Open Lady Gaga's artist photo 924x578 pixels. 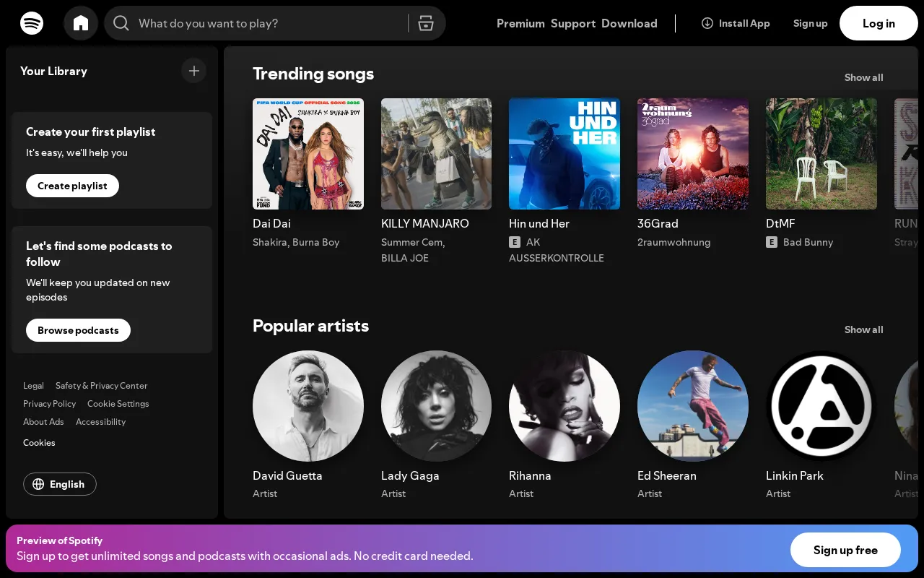coord(436,406)
